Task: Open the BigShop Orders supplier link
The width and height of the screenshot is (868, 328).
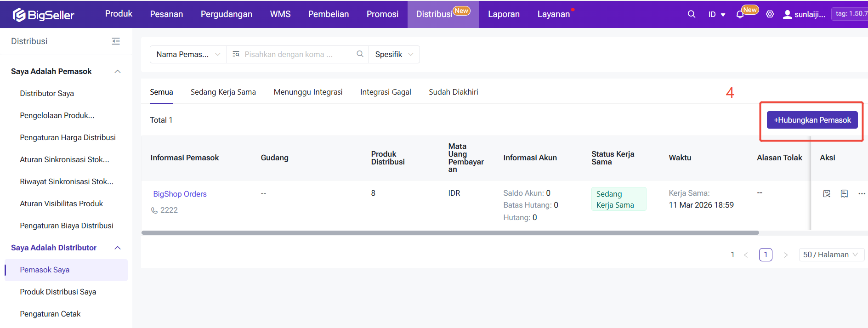Action: (180, 194)
